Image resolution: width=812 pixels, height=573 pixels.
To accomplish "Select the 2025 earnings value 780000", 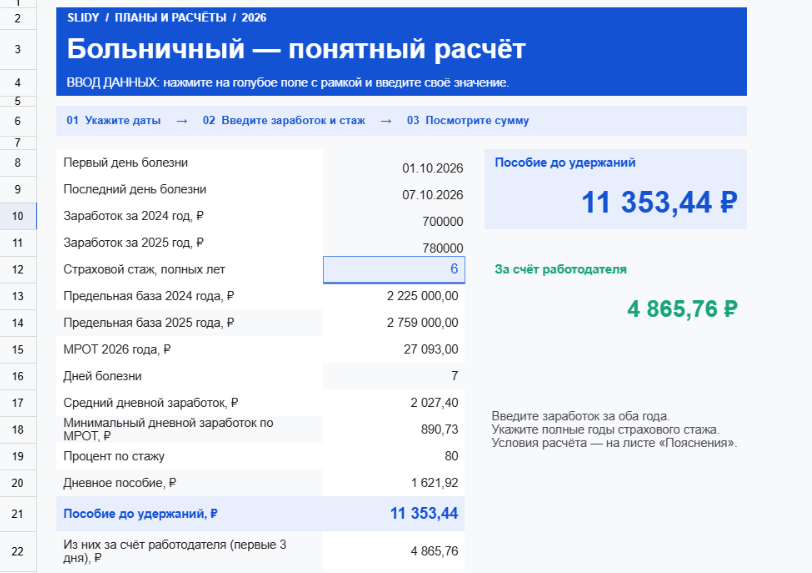I will coord(442,248).
